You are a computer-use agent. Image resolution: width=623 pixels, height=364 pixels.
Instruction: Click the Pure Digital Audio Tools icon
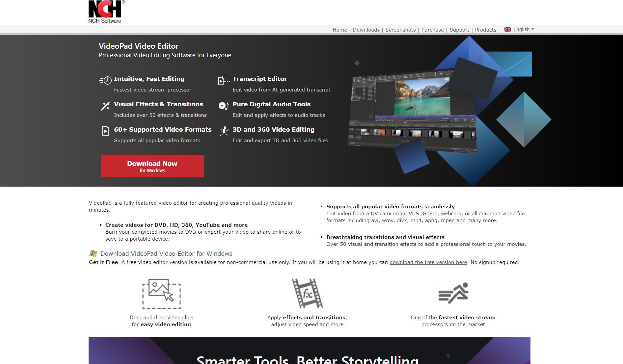224,106
